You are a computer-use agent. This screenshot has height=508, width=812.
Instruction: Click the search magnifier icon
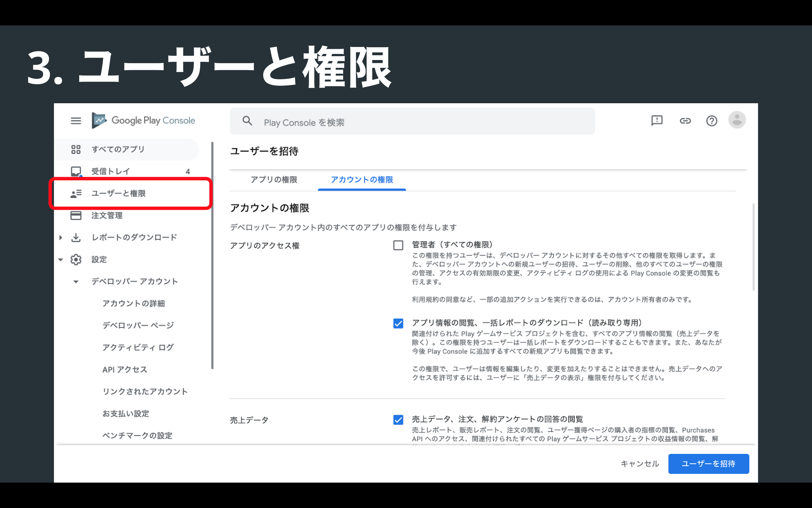(247, 121)
